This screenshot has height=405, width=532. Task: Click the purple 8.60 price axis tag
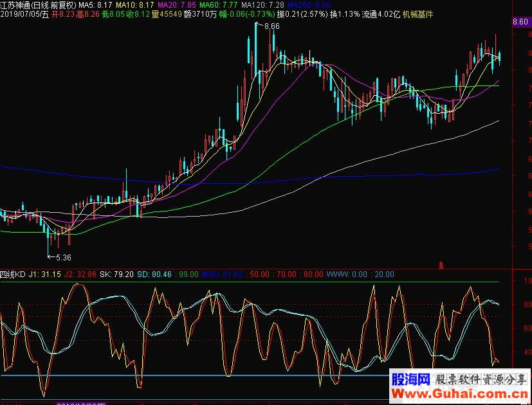pos(520,22)
